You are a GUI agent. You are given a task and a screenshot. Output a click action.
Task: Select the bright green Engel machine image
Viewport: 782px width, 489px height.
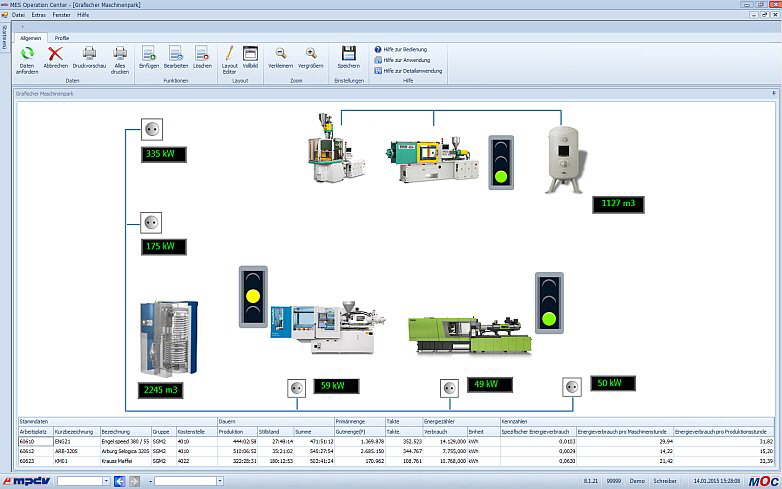469,336
